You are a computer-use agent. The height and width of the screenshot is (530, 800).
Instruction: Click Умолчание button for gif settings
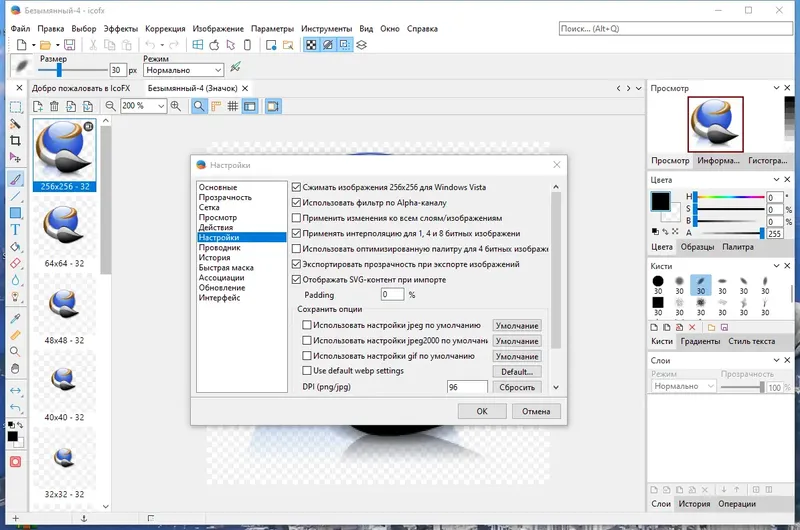coord(517,357)
